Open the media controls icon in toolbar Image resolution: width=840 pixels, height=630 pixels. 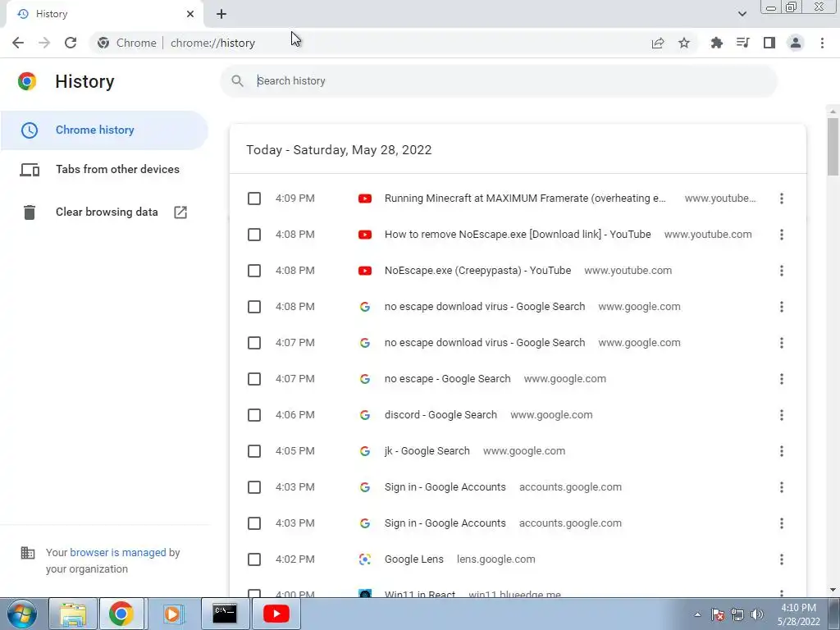742,43
